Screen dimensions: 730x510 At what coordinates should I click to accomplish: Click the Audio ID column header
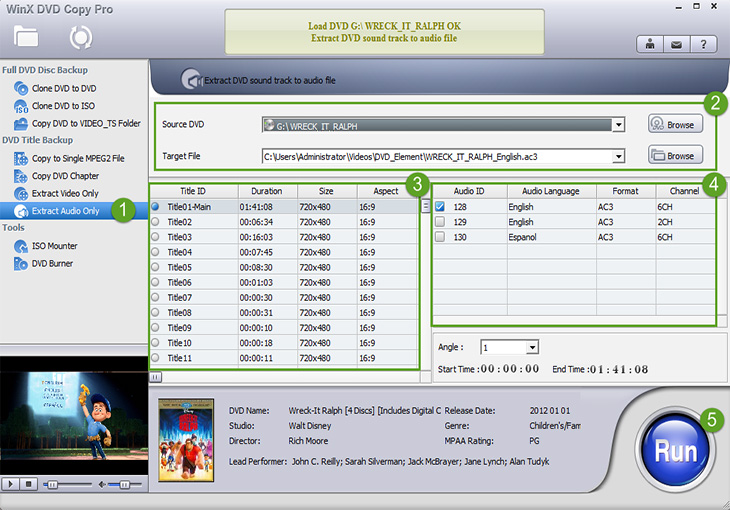tap(469, 191)
